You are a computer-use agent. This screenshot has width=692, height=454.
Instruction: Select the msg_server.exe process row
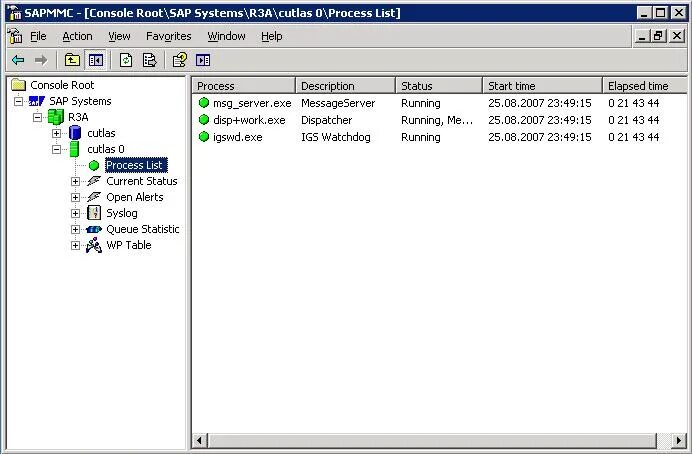click(439, 103)
